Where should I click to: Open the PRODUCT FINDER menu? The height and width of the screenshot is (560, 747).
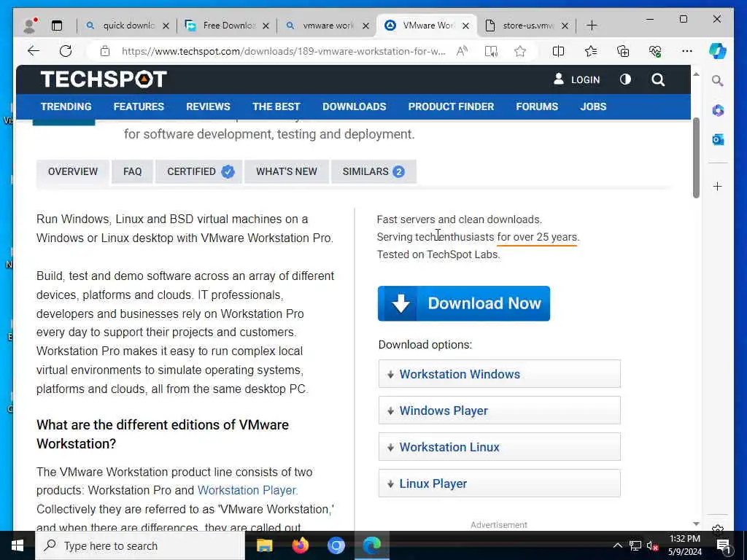[x=451, y=106]
